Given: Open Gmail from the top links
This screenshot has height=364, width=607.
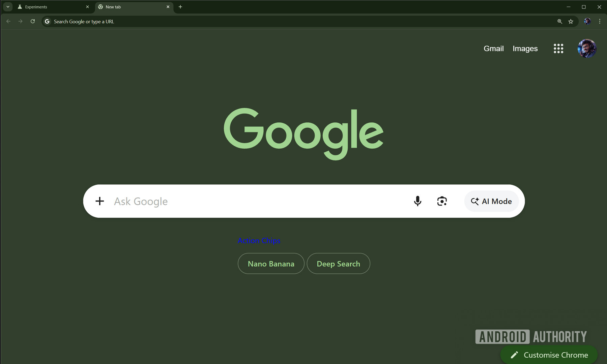Looking at the screenshot, I should [493, 49].
